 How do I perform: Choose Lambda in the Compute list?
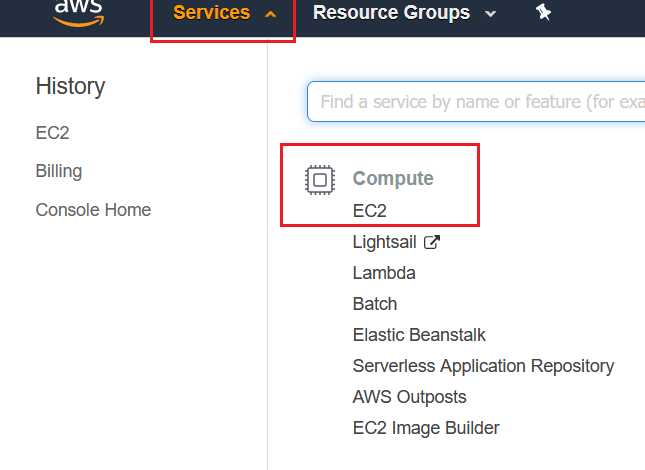(x=384, y=273)
